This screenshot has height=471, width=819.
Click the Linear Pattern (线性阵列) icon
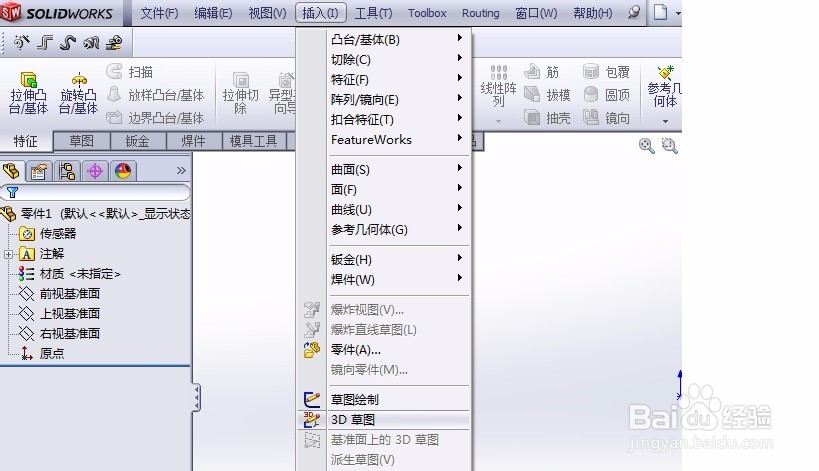click(x=498, y=72)
